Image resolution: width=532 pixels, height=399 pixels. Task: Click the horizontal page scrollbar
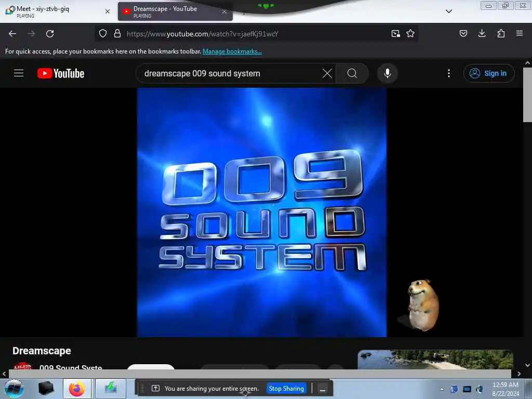[260, 374]
